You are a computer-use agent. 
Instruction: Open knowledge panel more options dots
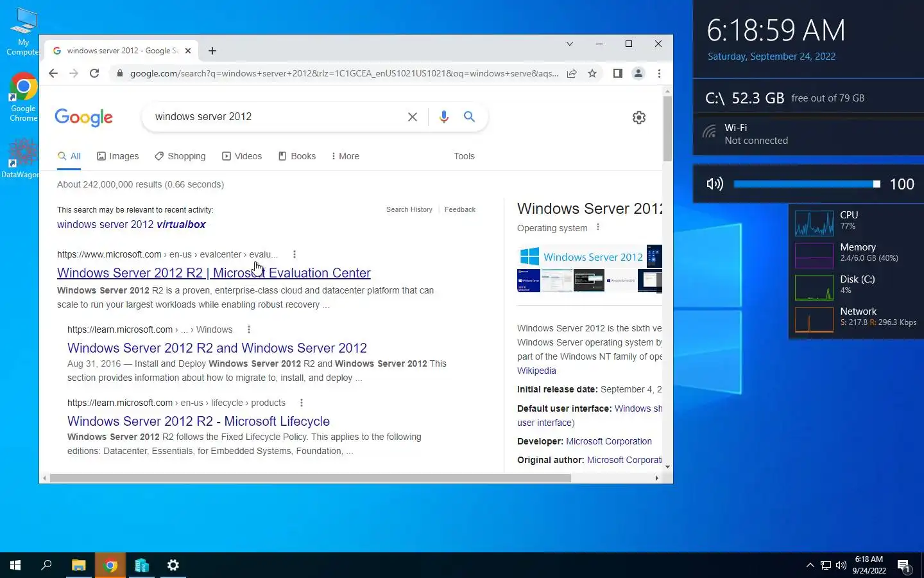click(598, 227)
